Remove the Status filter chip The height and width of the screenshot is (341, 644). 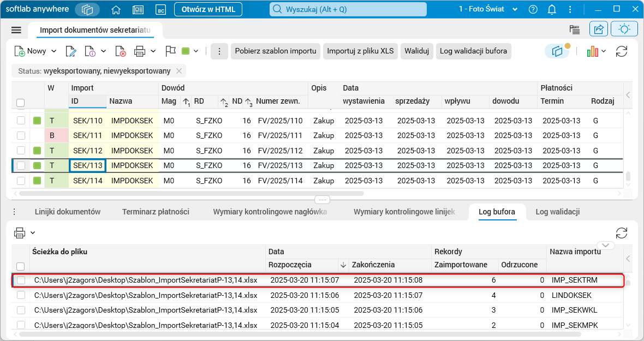pyautogui.click(x=178, y=71)
